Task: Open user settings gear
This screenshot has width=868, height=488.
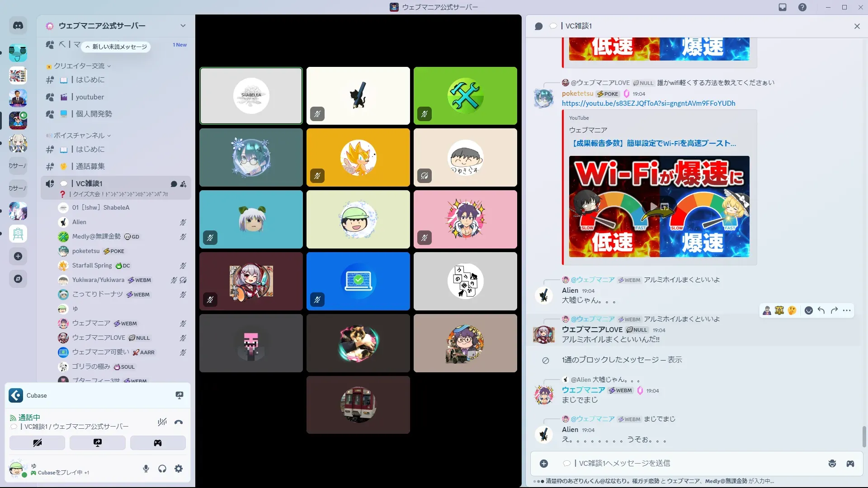Action: [179, 469]
